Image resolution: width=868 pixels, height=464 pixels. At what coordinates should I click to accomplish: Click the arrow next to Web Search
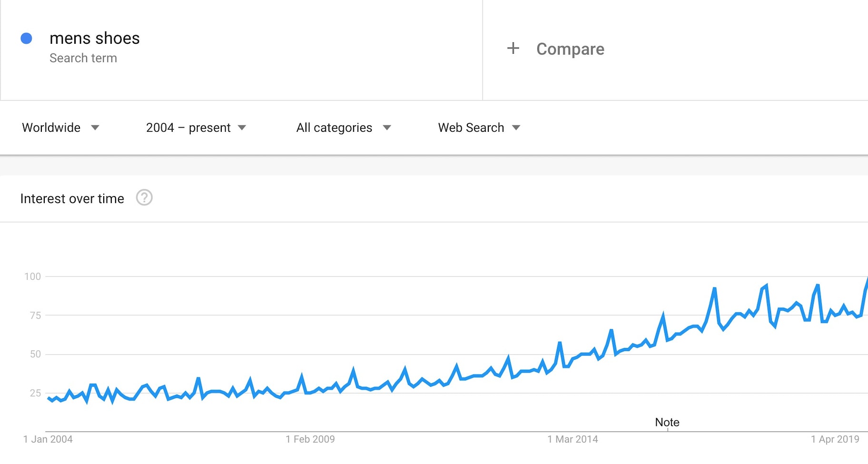click(x=516, y=128)
